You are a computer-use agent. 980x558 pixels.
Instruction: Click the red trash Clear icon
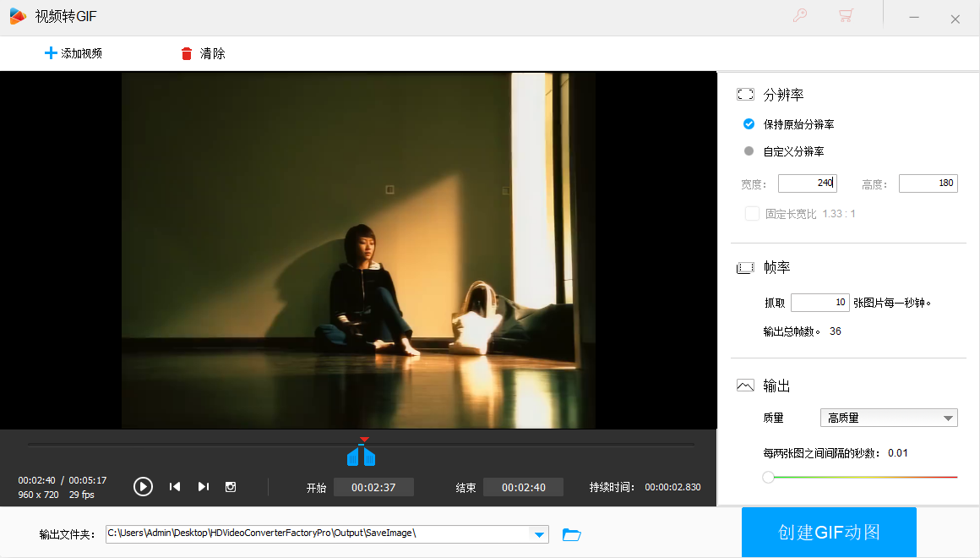(187, 54)
